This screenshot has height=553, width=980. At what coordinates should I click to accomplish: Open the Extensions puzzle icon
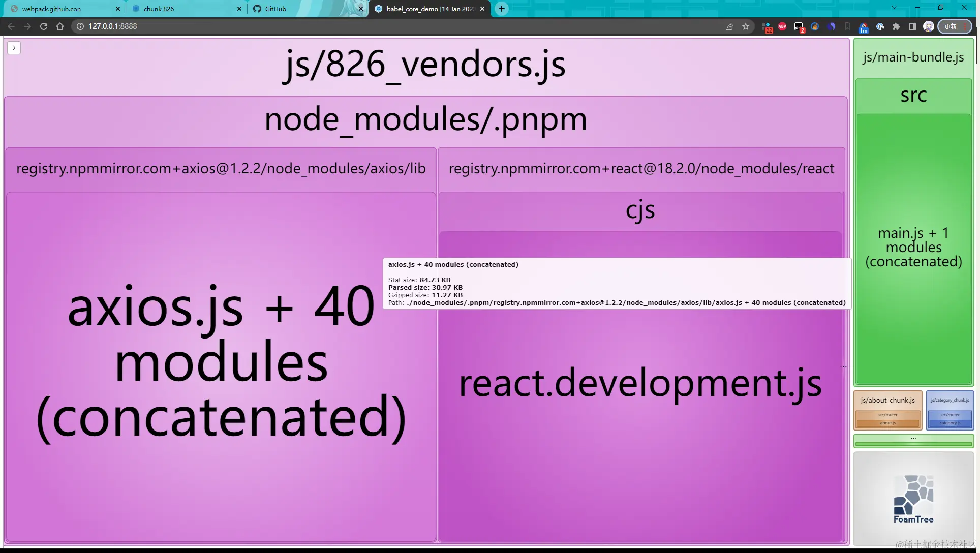[896, 26]
